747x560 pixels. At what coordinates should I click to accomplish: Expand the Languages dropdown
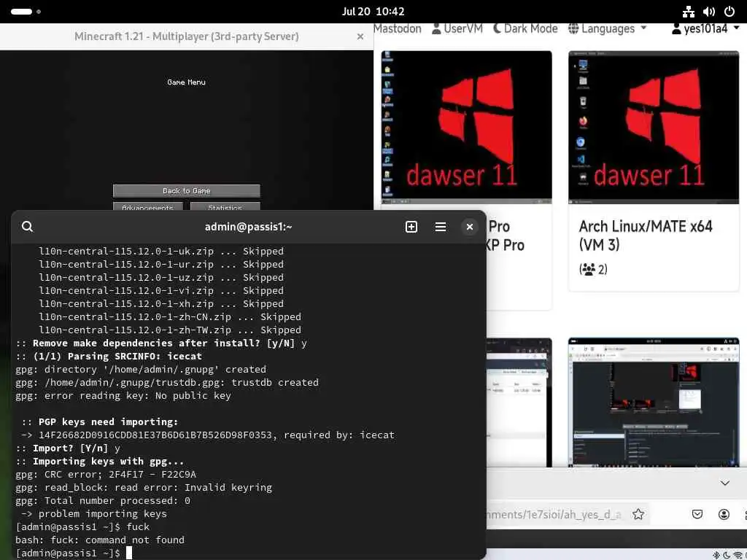point(608,28)
